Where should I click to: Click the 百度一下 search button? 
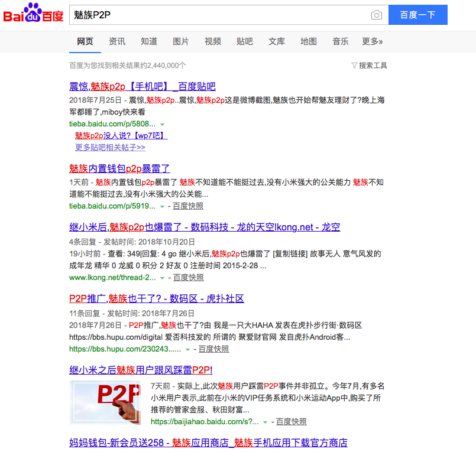(417, 15)
